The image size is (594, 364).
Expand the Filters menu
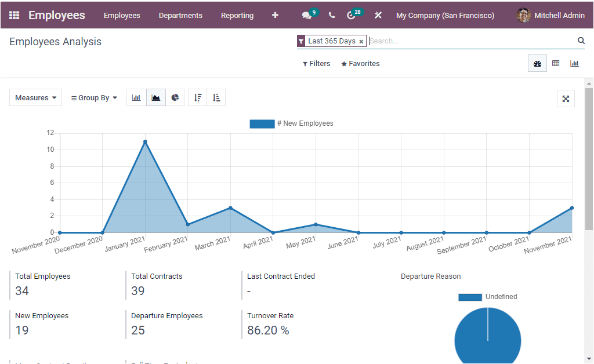pyautogui.click(x=316, y=63)
